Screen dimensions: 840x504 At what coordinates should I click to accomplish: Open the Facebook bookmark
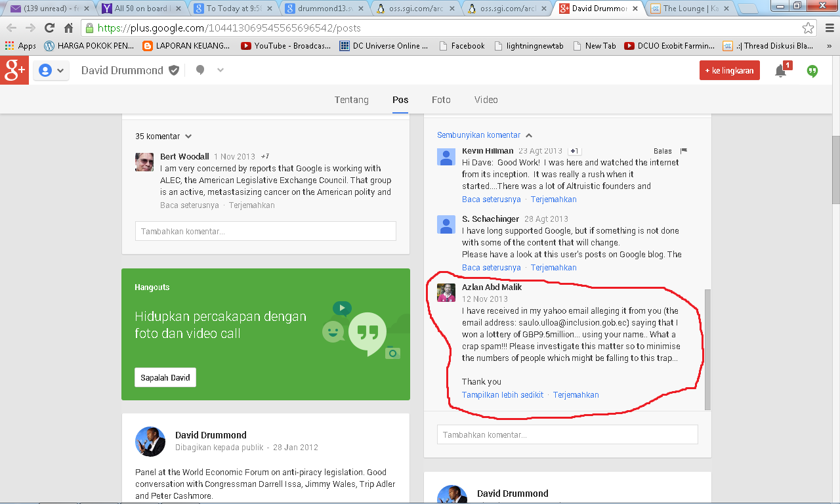pos(461,46)
